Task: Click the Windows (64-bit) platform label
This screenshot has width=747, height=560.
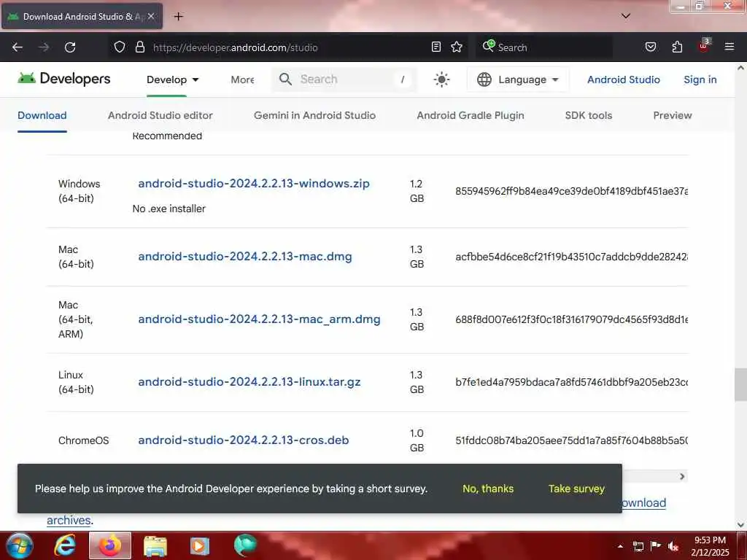Action: click(x=79, y=191)
